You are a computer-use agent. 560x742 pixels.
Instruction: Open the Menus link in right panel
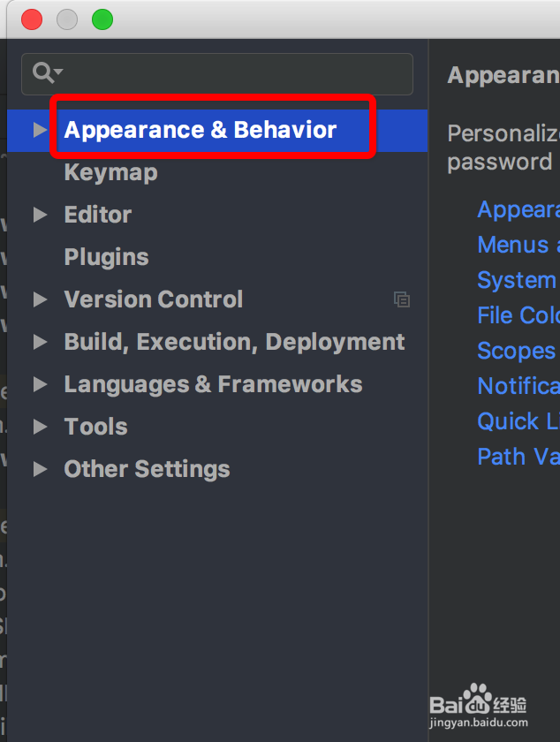coord(518,245)
